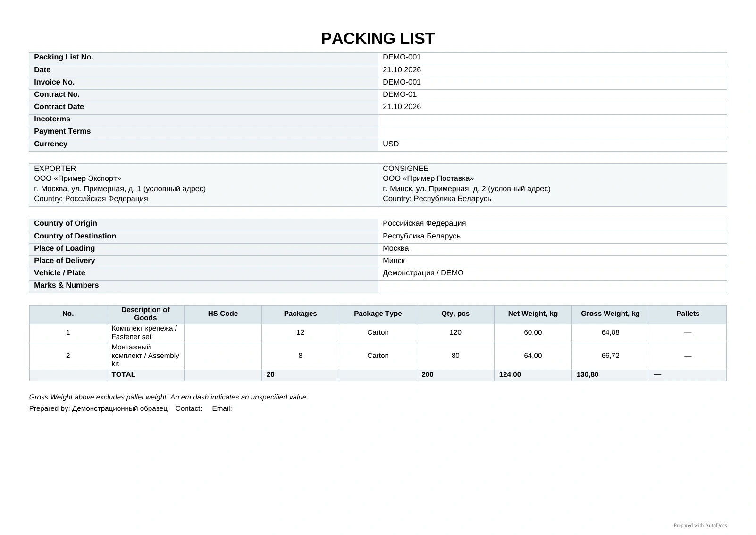Select the Packing List No. value DEMO-001

402,57
